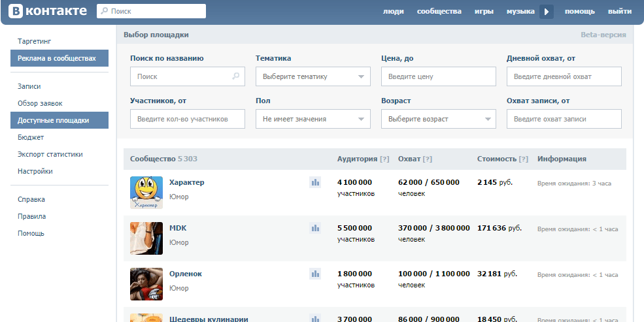Click the music play button in header
This screenshot has width=644, height=322.
click(x=546, y=12)
